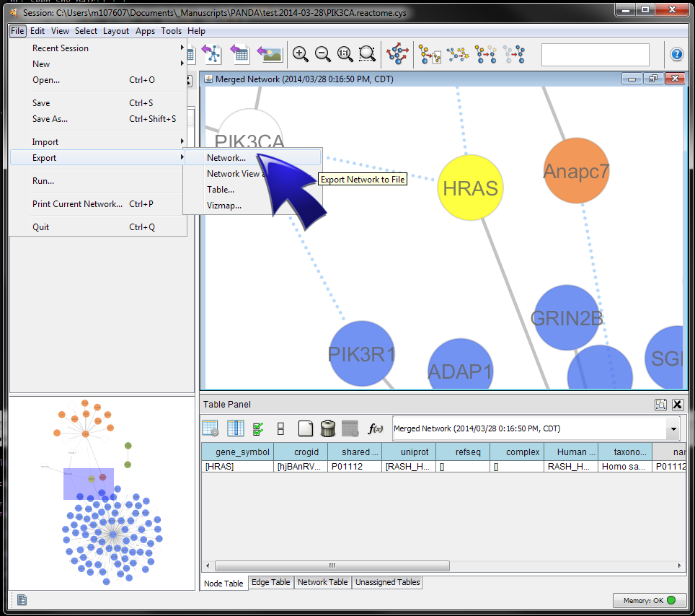Click the Zoom In magnifier icon

tap(301, 54)
